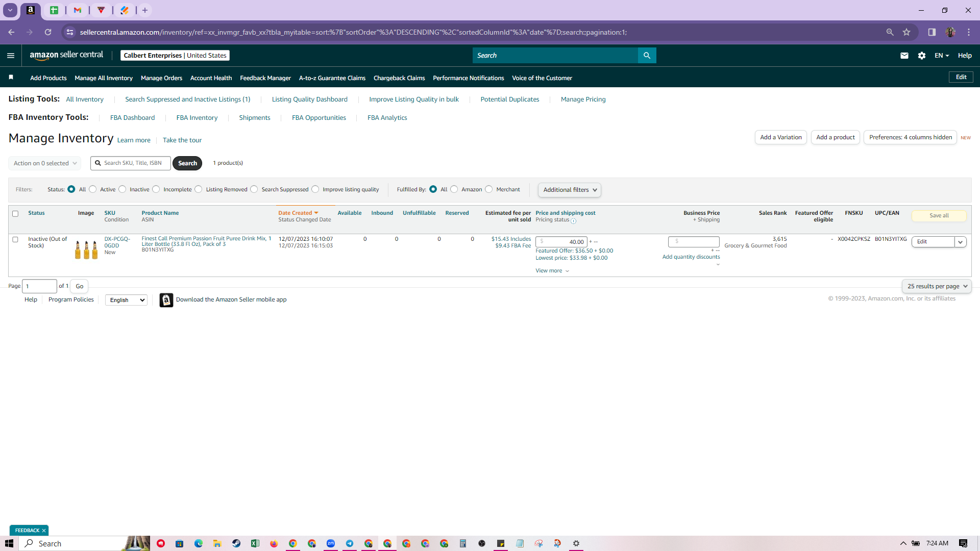Click the Add a product button
Screen dimensions: 980x551
(836, 137)
